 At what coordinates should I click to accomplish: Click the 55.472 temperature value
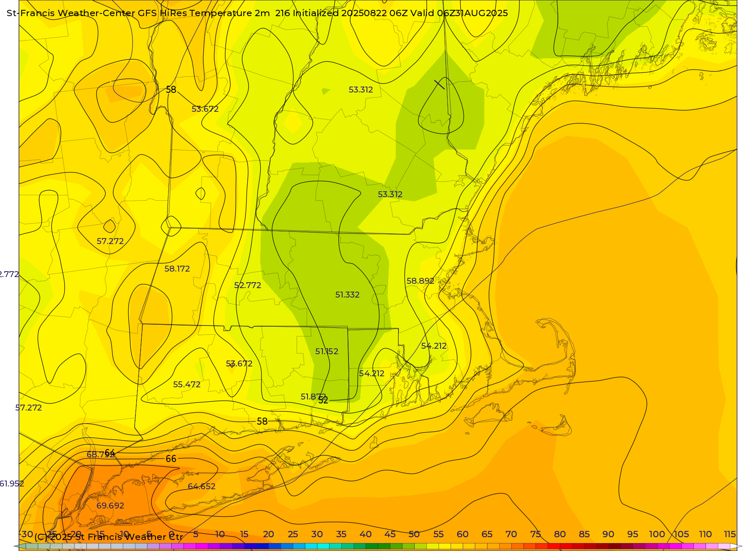point(187,385)
